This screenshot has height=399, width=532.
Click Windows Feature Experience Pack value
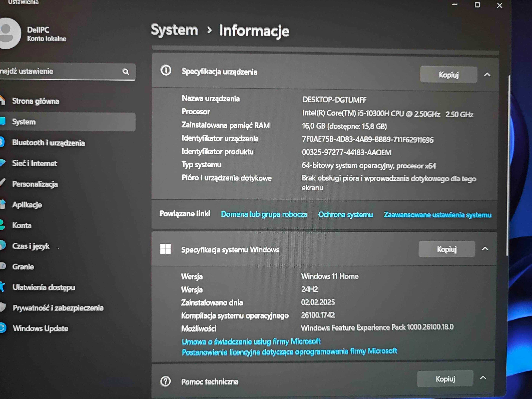coord(377,327)
